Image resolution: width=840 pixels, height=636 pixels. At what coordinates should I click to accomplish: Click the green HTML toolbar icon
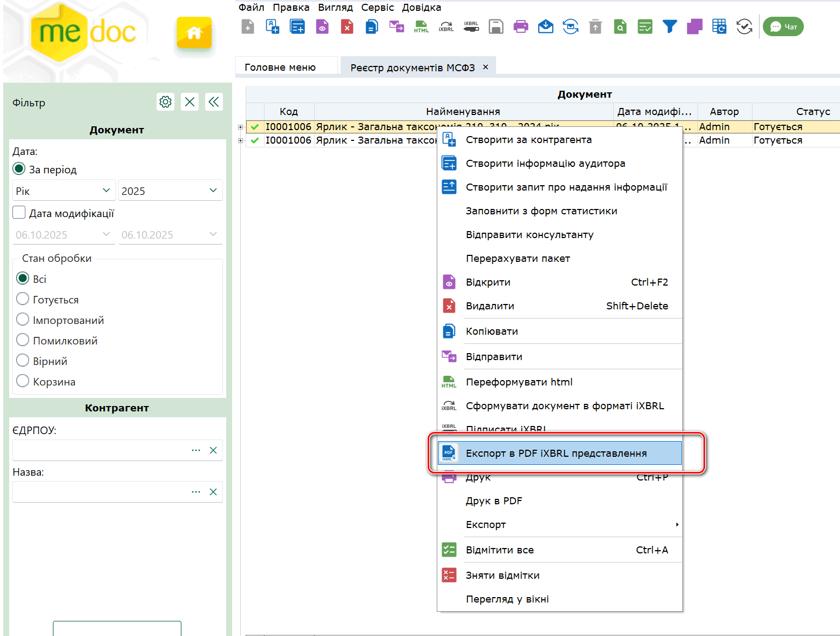point(422,26)
